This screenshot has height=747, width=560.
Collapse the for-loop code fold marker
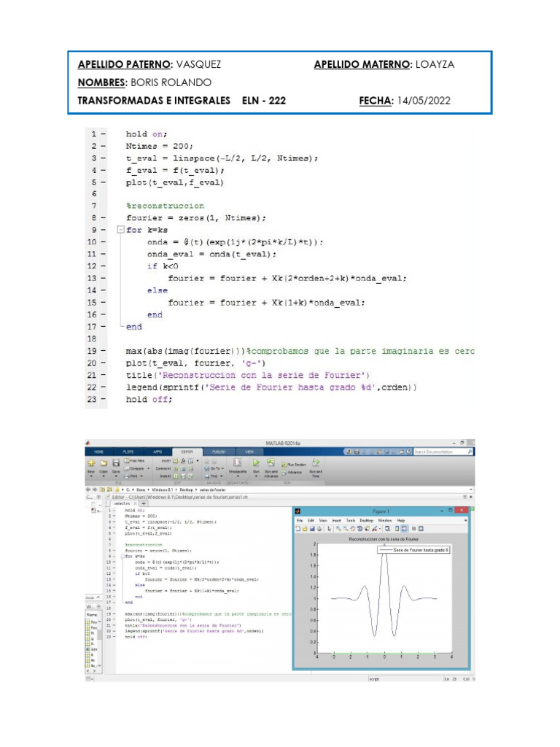(x=122, y=556)
